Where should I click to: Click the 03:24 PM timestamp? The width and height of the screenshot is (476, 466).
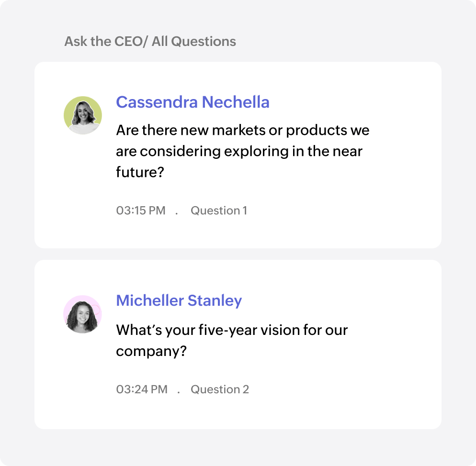pos(142,389)
